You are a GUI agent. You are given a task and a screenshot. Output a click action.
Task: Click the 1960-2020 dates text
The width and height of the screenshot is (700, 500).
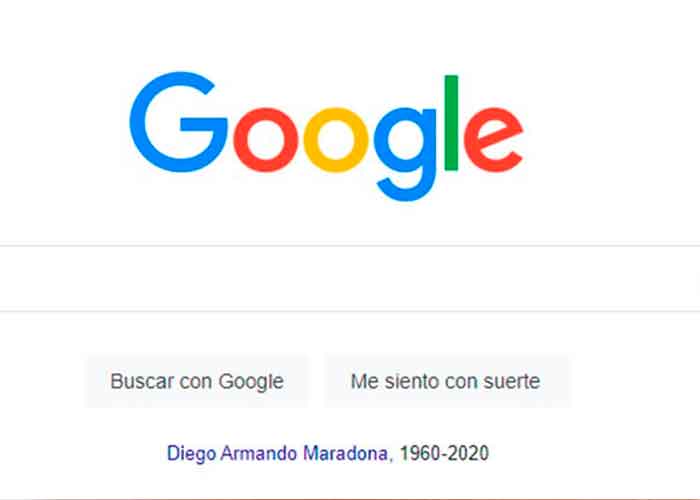click(444, 454)
